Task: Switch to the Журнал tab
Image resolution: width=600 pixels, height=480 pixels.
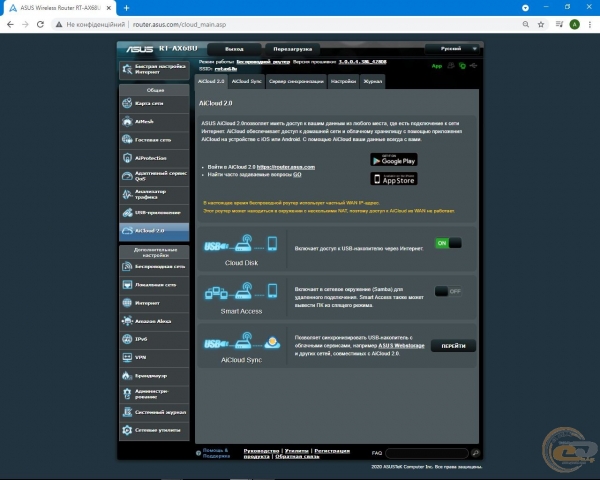Action: [x=373, y=82]
